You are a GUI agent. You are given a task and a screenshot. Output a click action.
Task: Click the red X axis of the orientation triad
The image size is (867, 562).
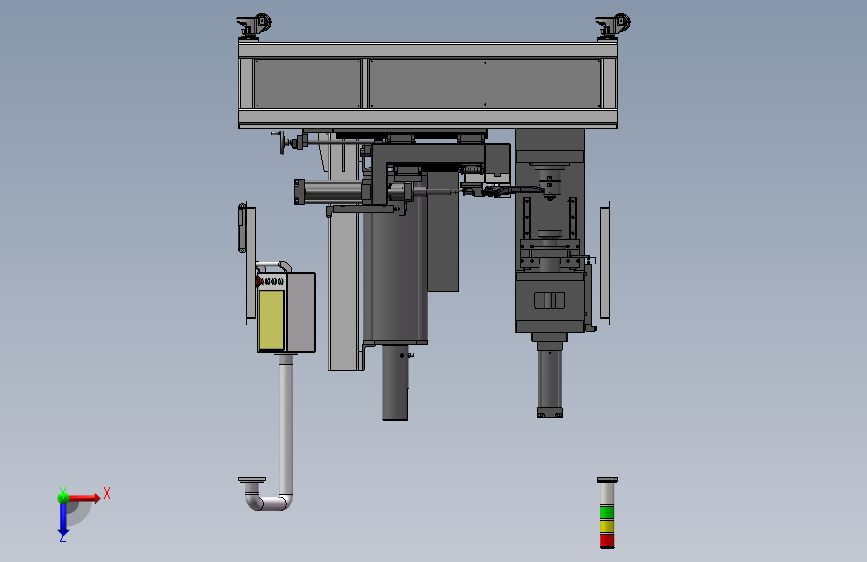tap(84, 498)
